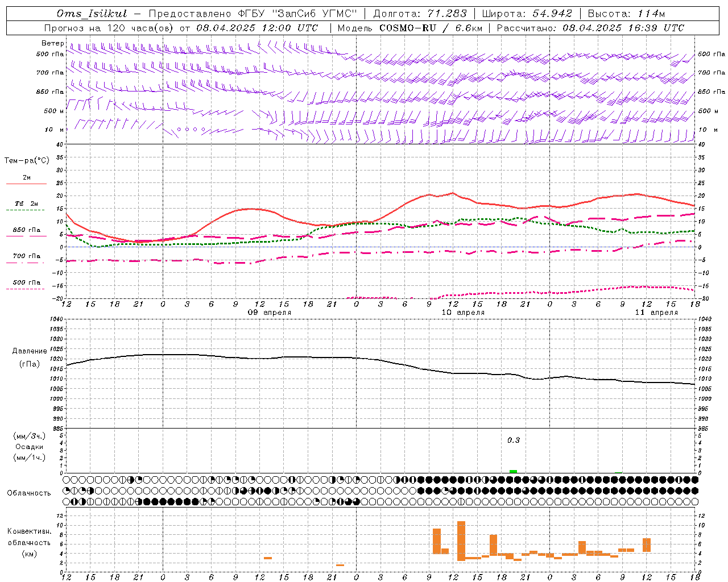Click the '(мм/1ч.)' precipitation unit label
The image size is (728, 582).
point(29,458)
